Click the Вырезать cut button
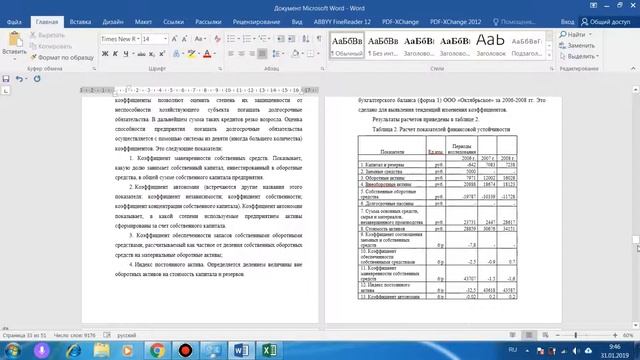Screen dimensions: 640x360 [47, 35]
